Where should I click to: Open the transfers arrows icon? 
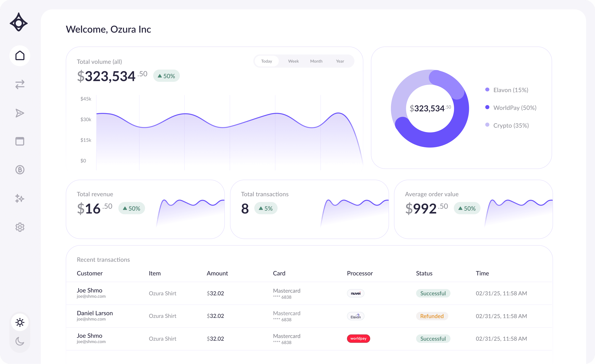pyautogui.click(x=20, y=84)
